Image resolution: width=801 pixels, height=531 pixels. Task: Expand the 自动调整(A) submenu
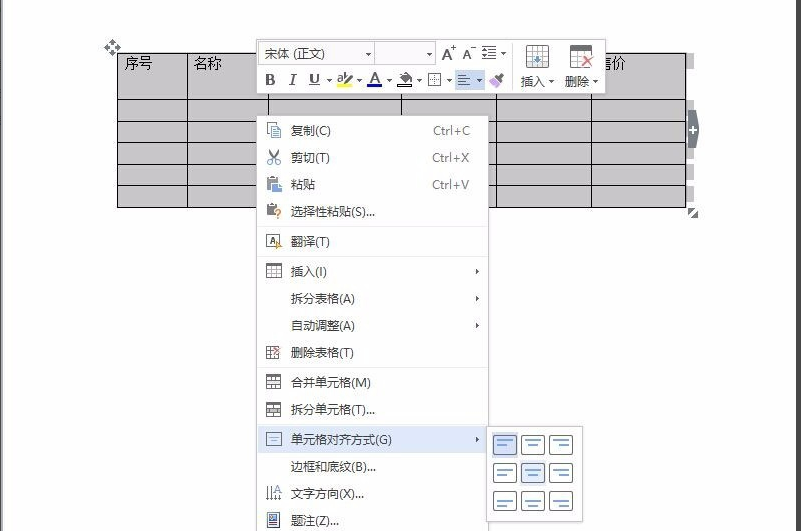pyautogui.click(x=373, y=326)
